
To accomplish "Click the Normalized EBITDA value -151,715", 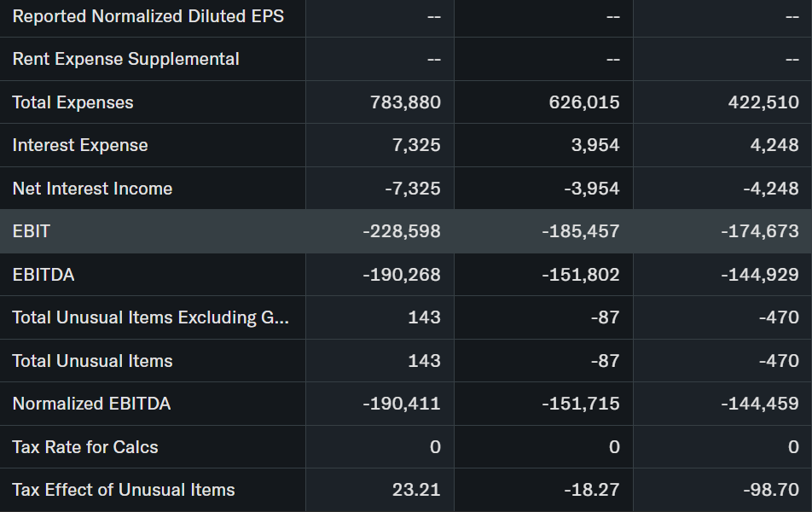I will [580, 404].
